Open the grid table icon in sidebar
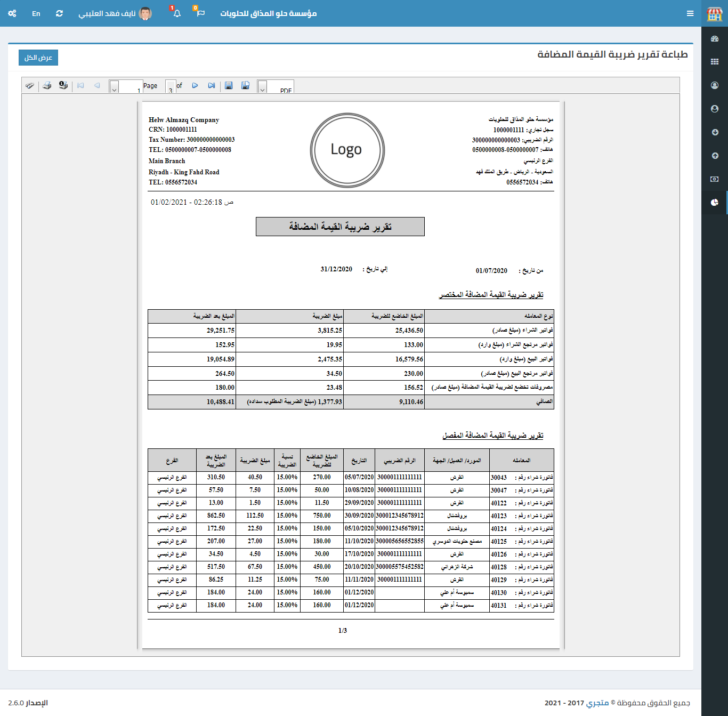The width and height of the screenshot is (728, 716). coord(715,62)
